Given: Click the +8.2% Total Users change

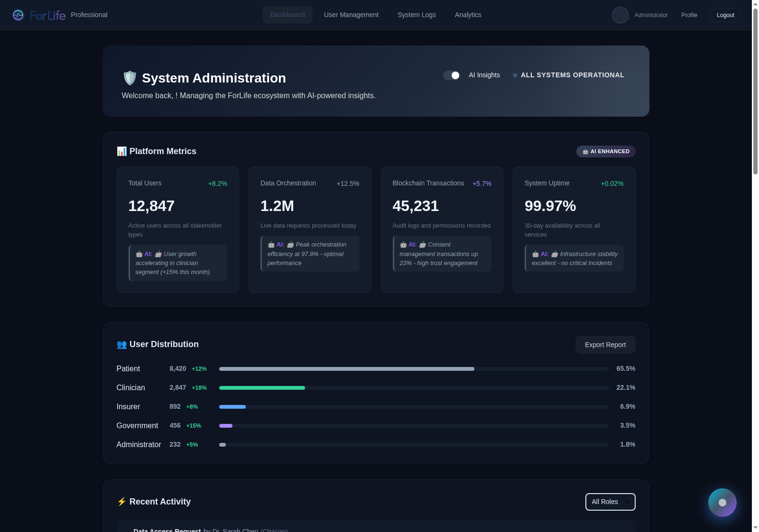Looking at the screenshot, I should pos(218,183).
